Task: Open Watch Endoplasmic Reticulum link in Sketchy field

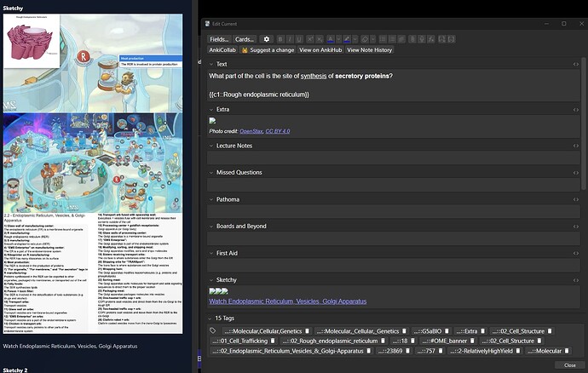Action: pos(288,301)
